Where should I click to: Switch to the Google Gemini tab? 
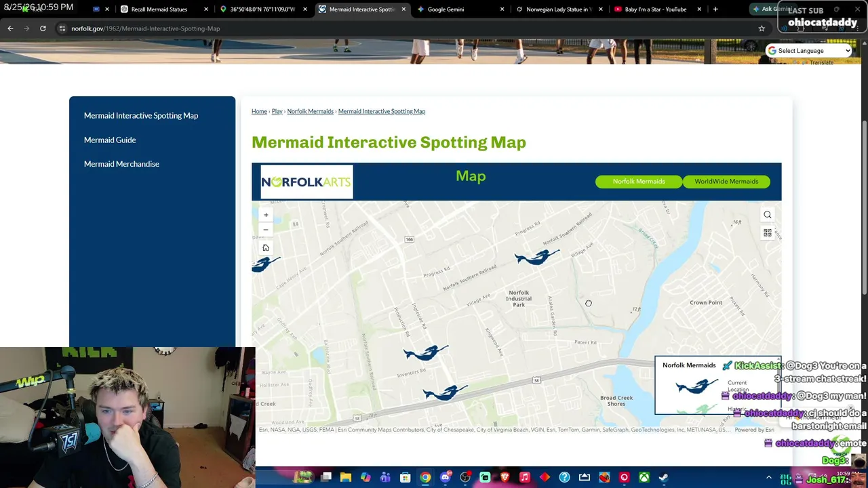(x=460, y=9)
